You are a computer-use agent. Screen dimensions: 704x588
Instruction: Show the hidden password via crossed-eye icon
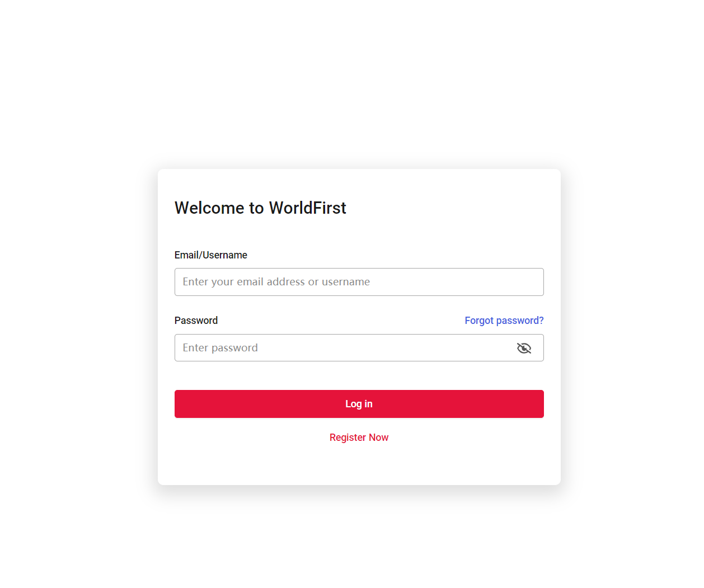pos(524,348)
